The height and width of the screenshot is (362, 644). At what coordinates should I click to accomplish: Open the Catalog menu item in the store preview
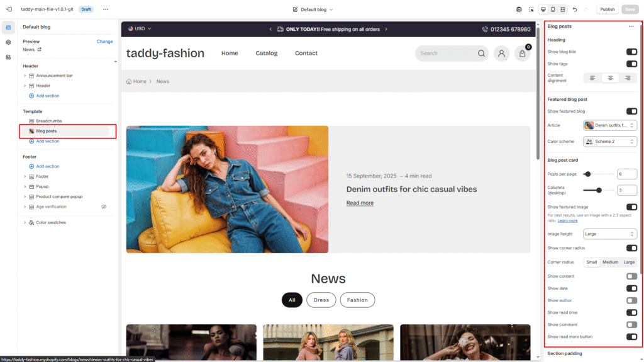click(x=266, y=54)
